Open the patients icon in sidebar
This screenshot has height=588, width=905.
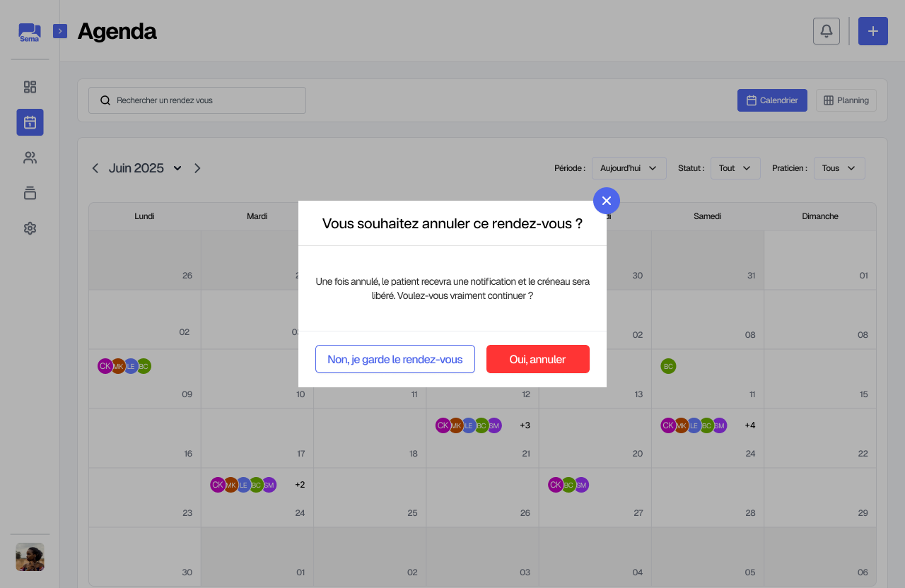[30, 158]
